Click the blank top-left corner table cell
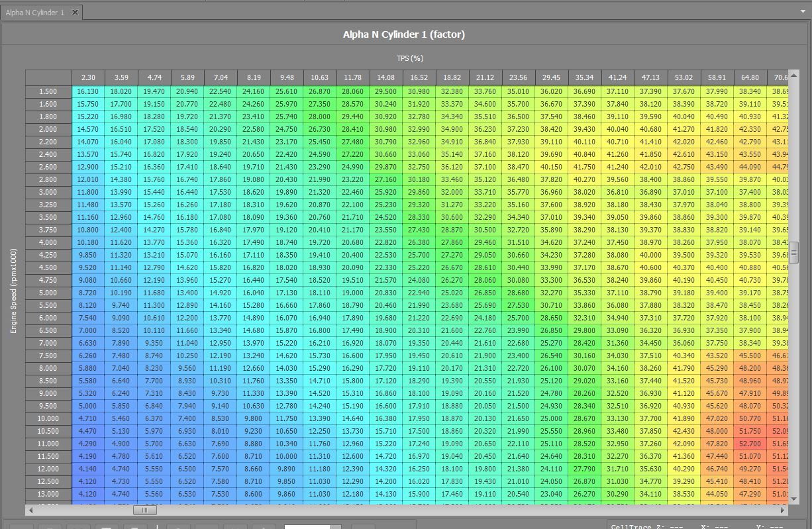This screenshot has width=812, height=529. point(48,78)
